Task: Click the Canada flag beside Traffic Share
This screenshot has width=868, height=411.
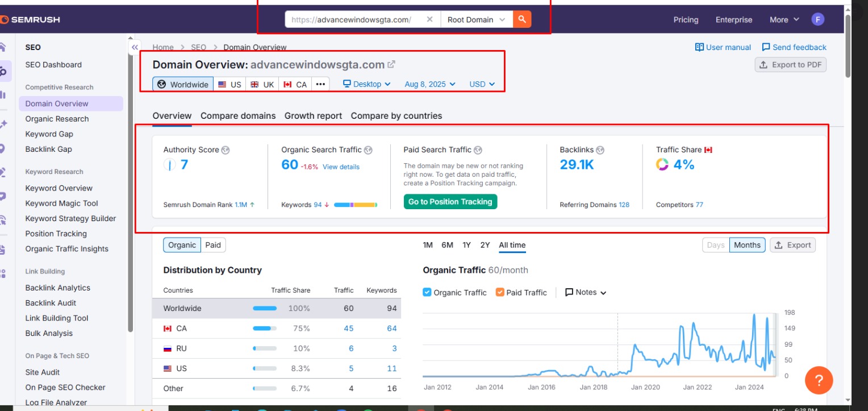Action: point(708,150)
